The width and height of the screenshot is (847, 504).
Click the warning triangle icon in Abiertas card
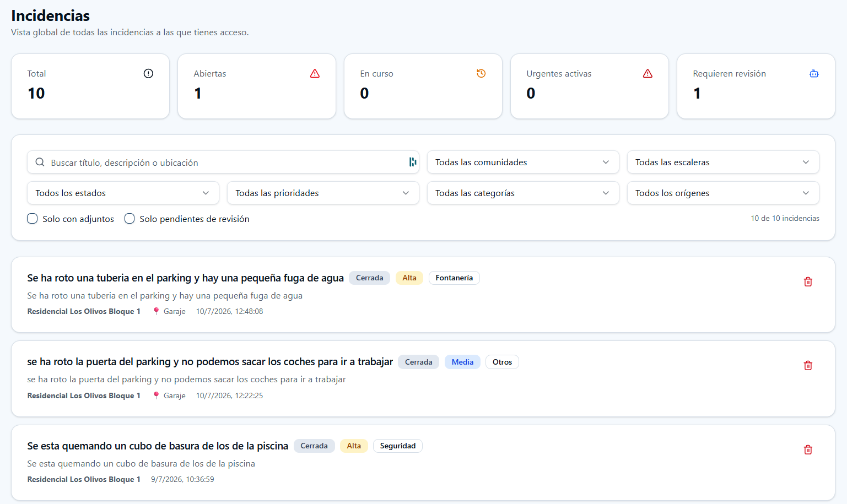(x=315, y=73)
